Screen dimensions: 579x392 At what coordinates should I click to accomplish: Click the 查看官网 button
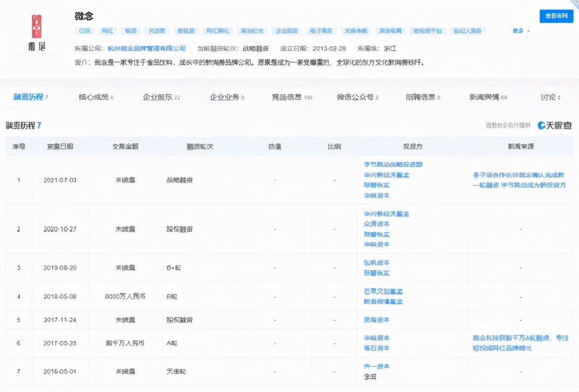tap(557, 16)
